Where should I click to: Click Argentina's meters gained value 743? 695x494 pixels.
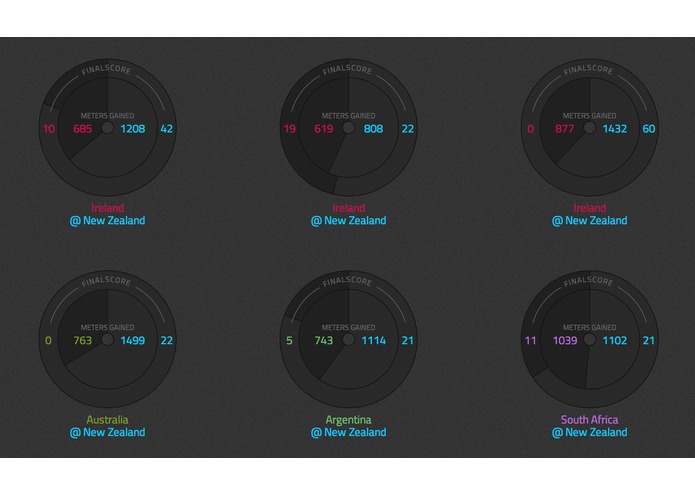click(324, 341)
